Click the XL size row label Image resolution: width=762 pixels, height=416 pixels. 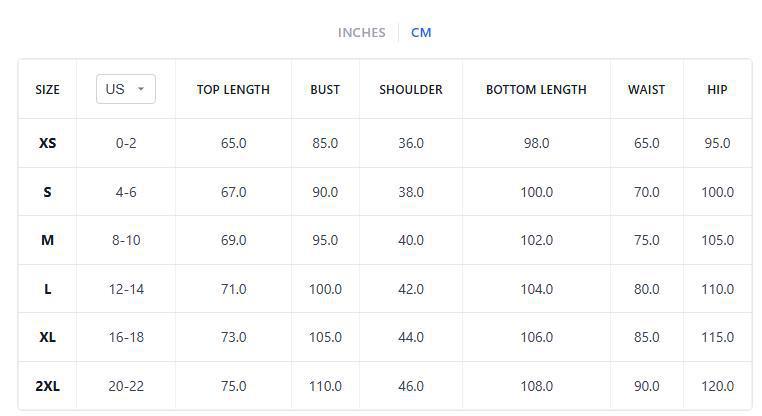pyautogui.click(x=47, y=337)
